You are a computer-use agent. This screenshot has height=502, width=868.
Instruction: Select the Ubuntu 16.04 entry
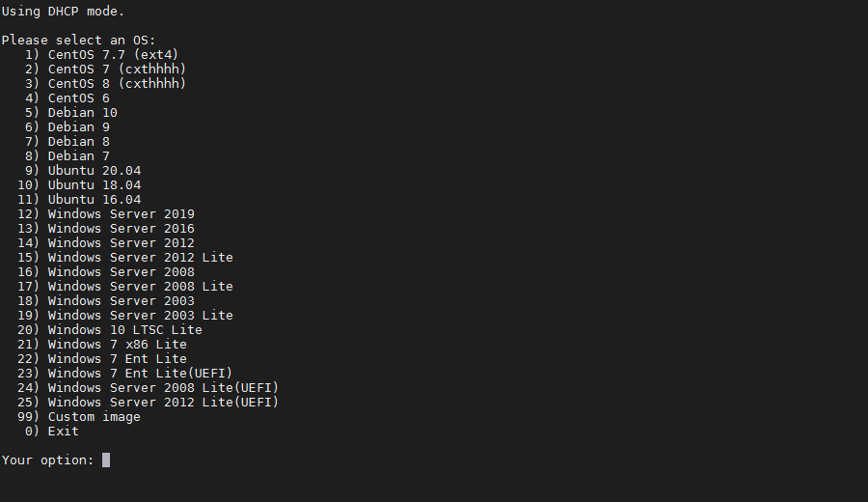(94, 200)
